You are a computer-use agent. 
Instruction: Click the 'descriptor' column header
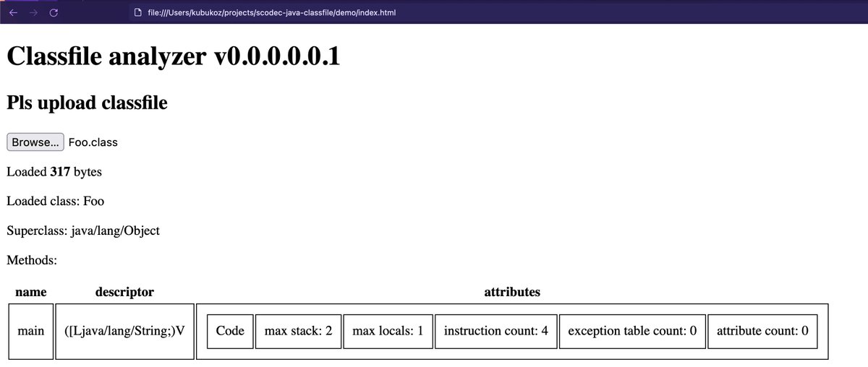(124, 292)
